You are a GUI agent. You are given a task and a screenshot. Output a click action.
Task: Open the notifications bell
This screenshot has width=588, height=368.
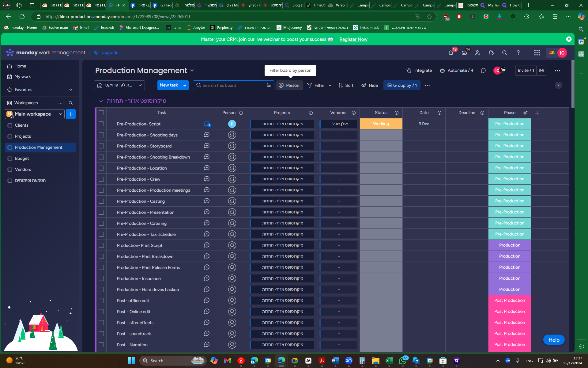[451, 53]
